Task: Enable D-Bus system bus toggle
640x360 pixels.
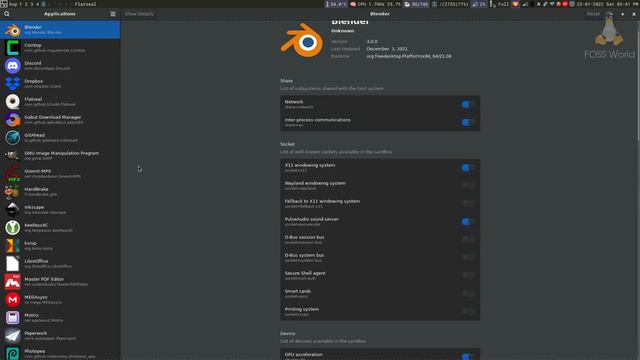Action: point(469,258)
